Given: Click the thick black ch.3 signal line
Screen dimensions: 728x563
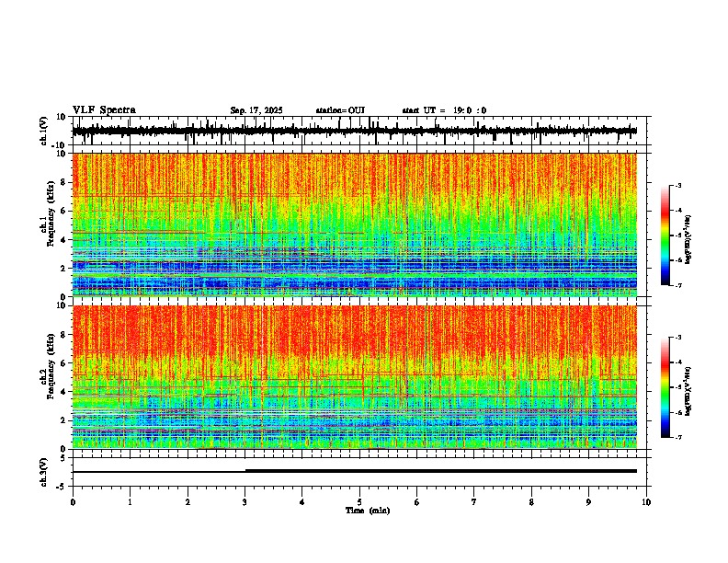Looking at the screenshot, I should (441, 471).
